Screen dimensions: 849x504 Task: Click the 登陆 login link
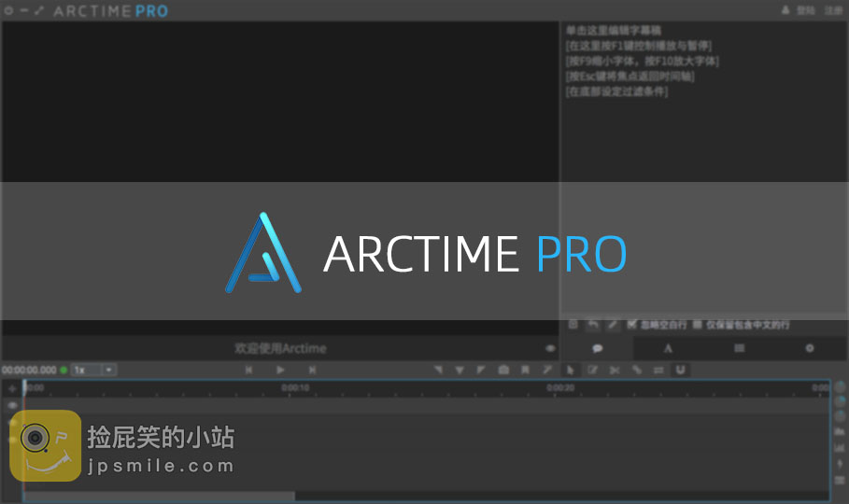coord(806,10)
